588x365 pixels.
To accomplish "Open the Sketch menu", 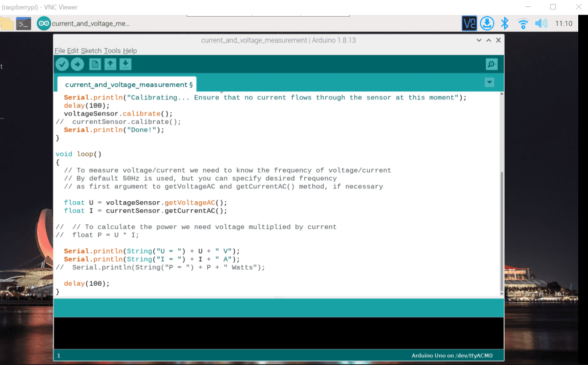I will click(x=91, y=51).
